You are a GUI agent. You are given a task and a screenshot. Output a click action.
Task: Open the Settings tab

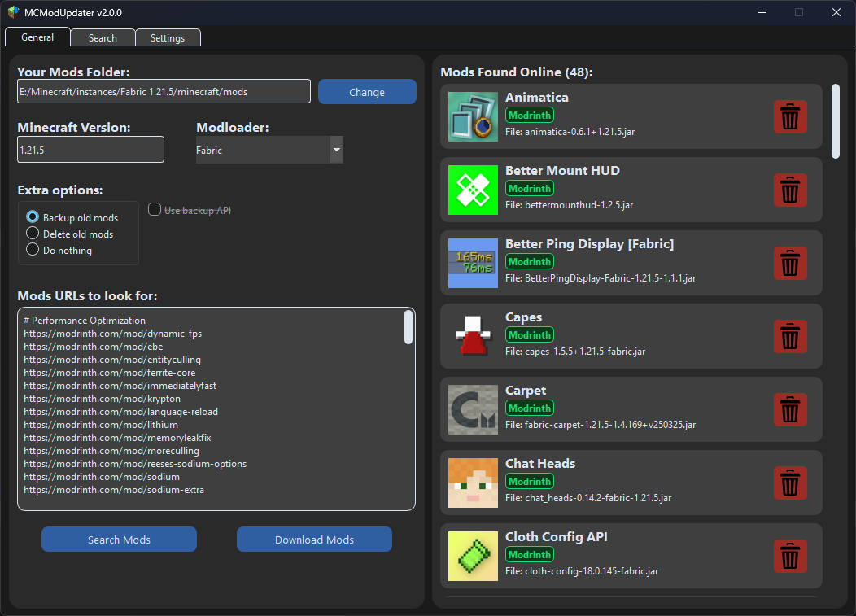(168, 37)
